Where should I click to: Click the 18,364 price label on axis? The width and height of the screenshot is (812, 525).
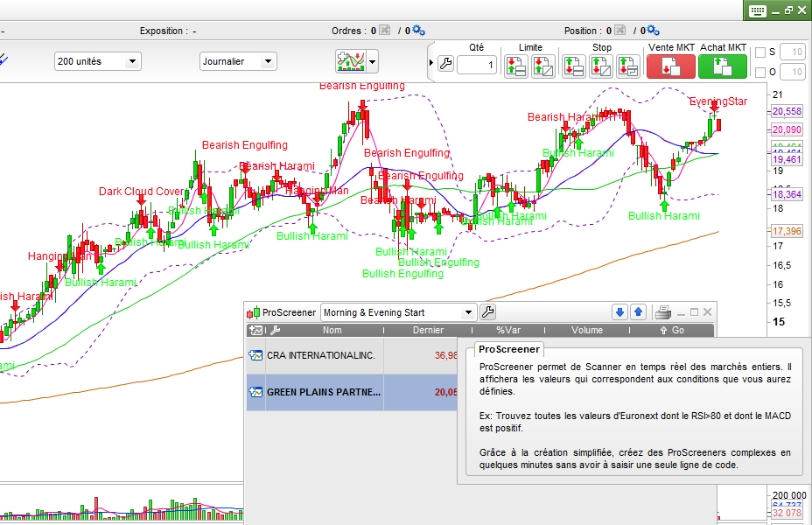(x=786, y=194)
